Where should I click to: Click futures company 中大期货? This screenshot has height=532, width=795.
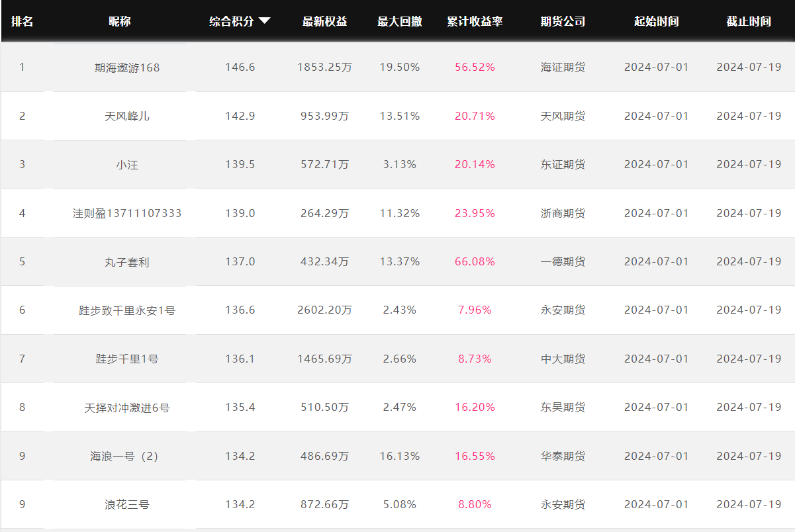coord(563,359)
